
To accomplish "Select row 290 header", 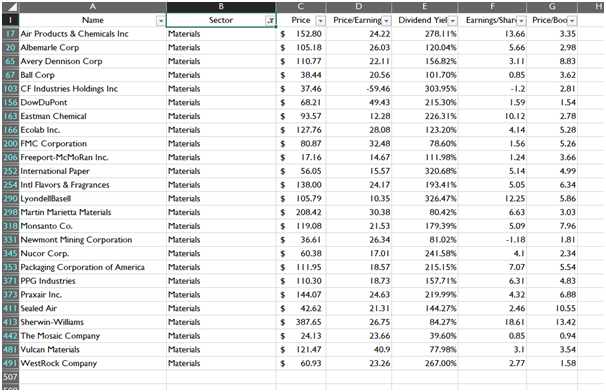I will pos(10,199).
